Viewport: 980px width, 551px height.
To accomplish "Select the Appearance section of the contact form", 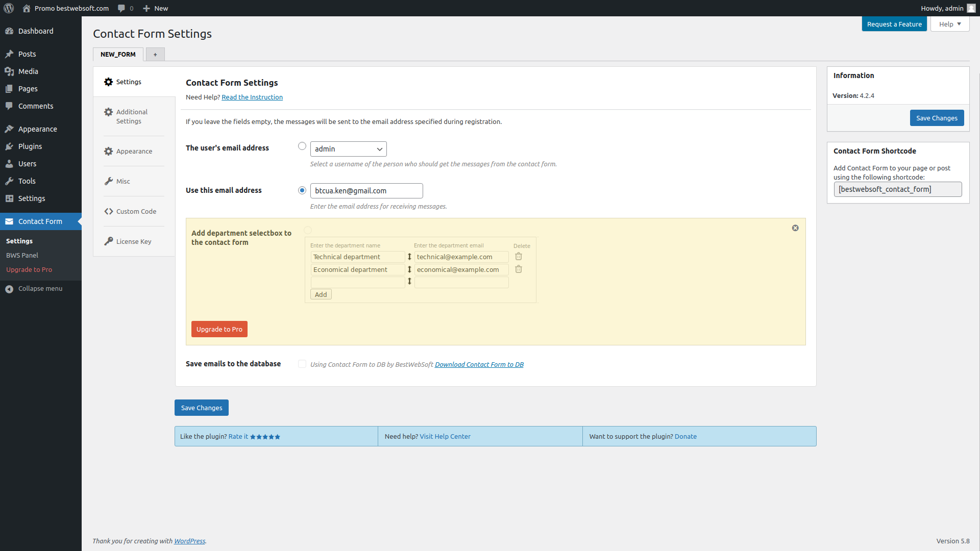I will click(134, 151).
